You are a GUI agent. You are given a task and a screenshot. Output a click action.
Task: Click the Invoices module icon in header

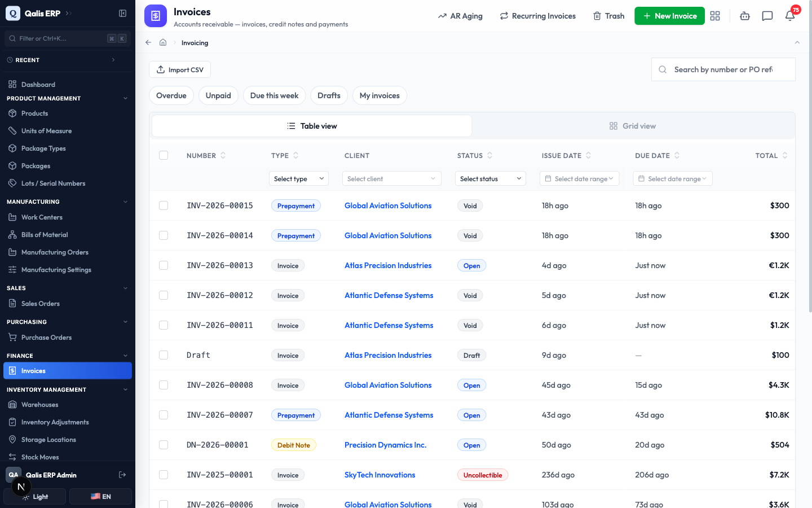tap(156, 16)
